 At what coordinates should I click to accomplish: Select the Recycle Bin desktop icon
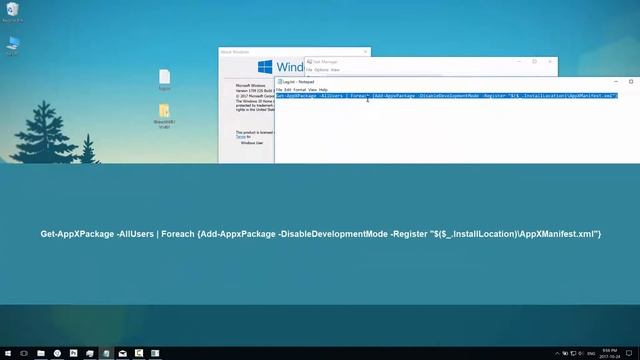[13, 11]
